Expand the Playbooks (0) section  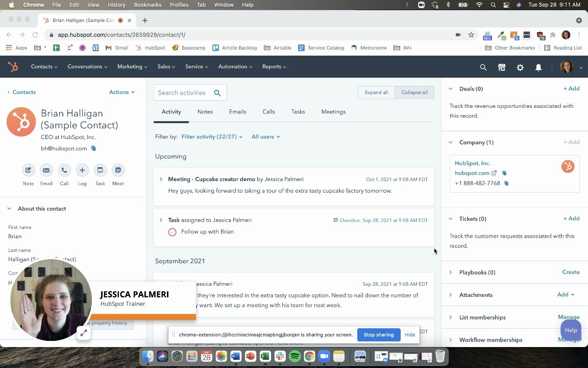[451, 272]
